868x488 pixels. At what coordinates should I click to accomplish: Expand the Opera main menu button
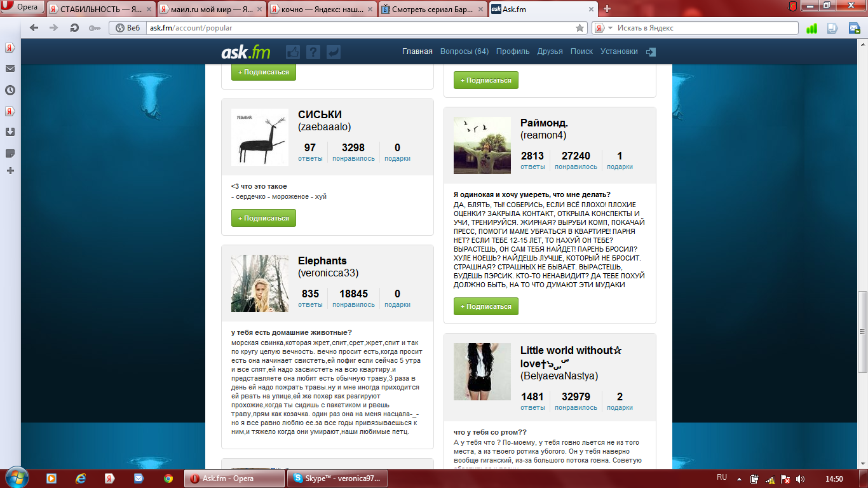coord(22,7)
